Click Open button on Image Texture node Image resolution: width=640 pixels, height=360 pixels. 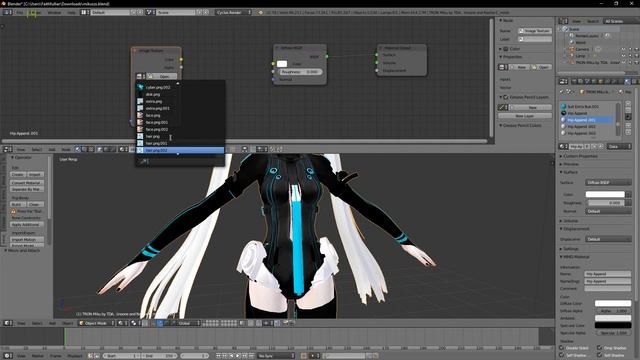click(162, 76)
